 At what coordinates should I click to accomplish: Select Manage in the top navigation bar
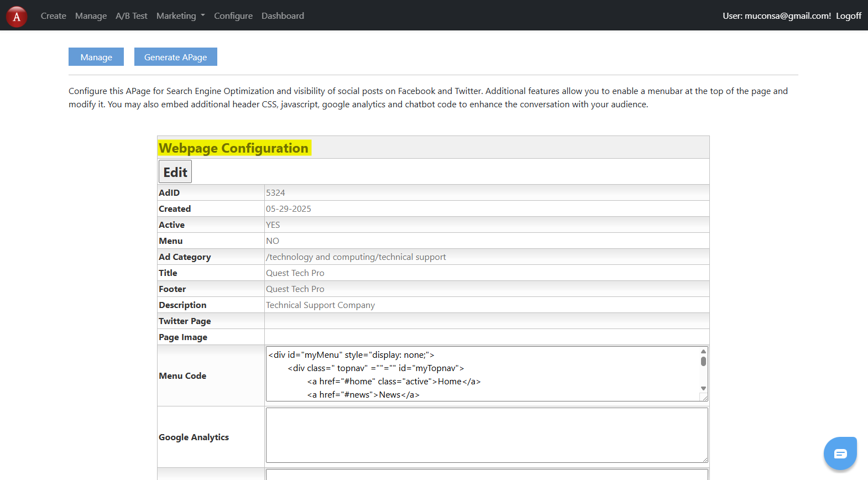91,16
